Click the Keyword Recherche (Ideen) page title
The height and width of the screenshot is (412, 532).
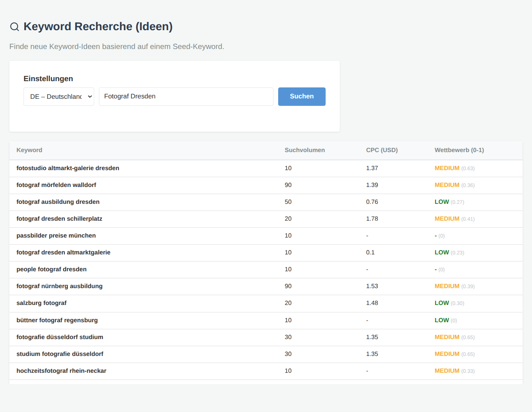(98, 27)
